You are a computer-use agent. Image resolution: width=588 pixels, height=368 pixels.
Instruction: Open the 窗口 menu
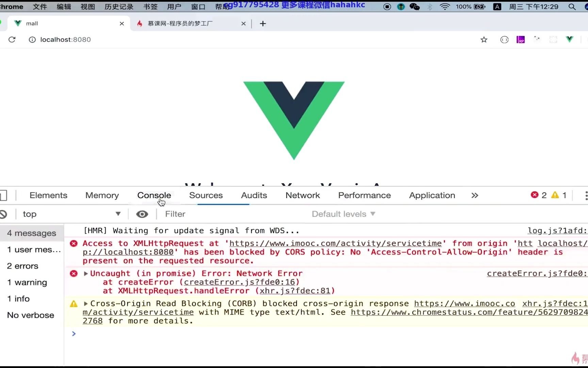tap(198, 6)
